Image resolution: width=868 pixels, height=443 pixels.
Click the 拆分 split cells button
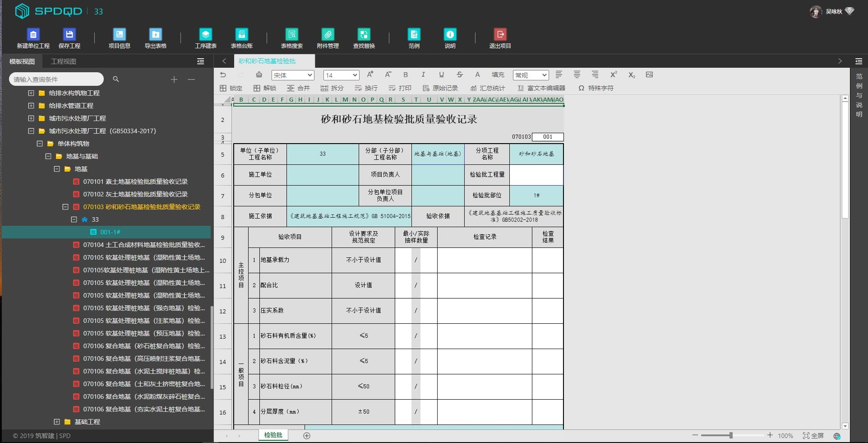[x=332, y=88]
